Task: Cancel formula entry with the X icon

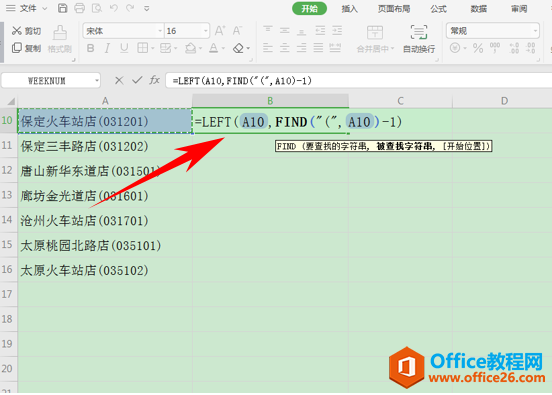Action: [x=119, y=81]
